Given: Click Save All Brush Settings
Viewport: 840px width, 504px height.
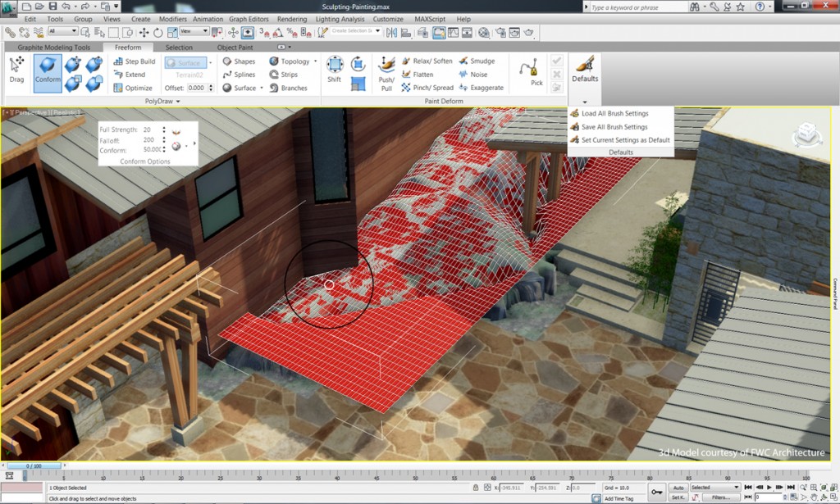Looking at the screenshot, I should pos(614,127).
